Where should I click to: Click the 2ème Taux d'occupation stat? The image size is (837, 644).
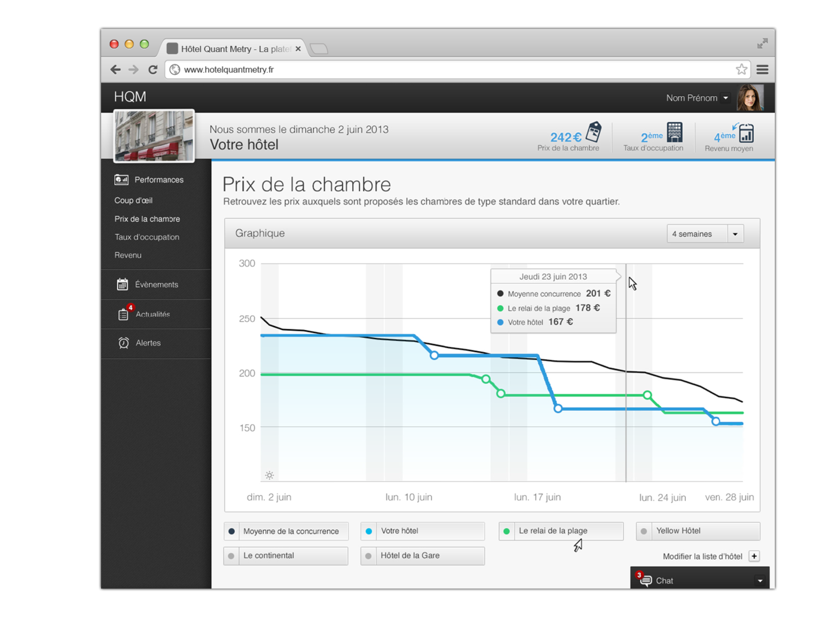click(653, 137)
